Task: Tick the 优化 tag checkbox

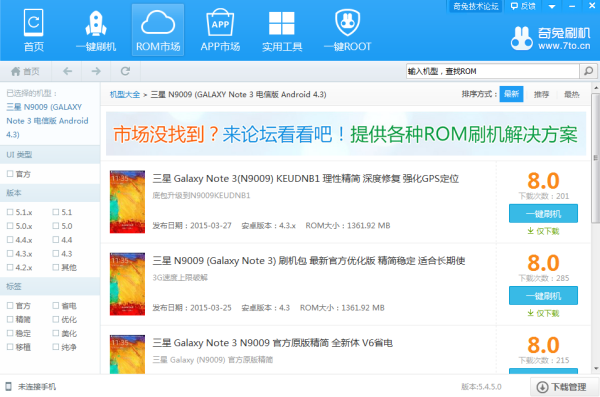Action: (56, 319)
